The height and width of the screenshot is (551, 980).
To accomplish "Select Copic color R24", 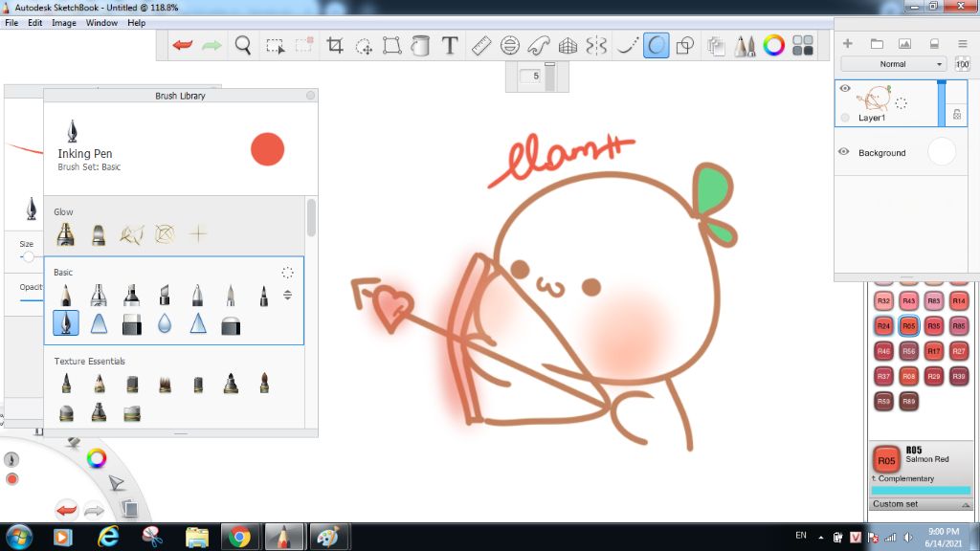I will (883, 325).
